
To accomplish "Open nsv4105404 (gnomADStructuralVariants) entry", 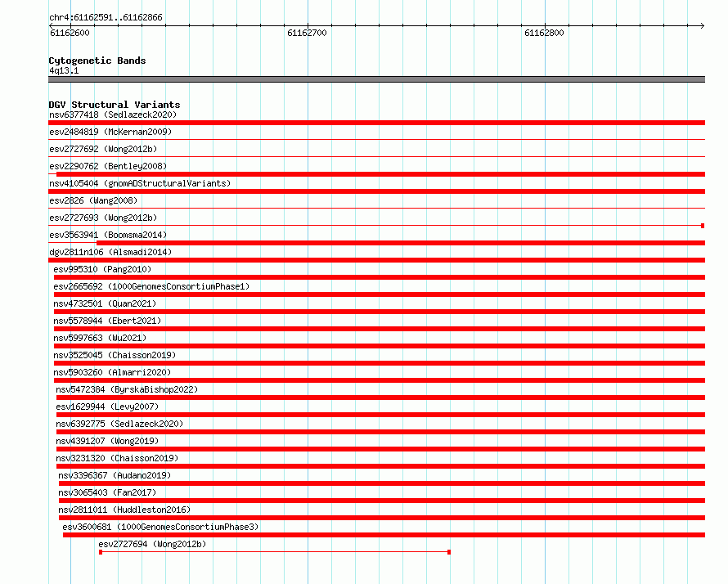I will click(140, 183).
